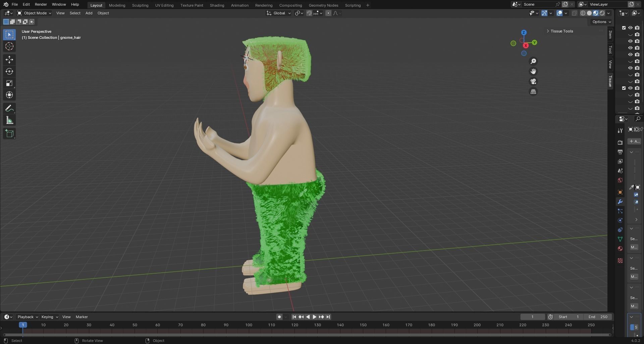Open the Object Data green triangle tab
This screenshot has height=344, width=644.
(620, 239)
